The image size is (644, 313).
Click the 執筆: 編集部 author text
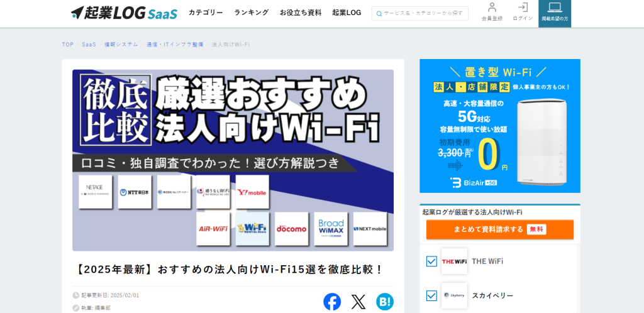pyautogui.click(x=96, y=308)
